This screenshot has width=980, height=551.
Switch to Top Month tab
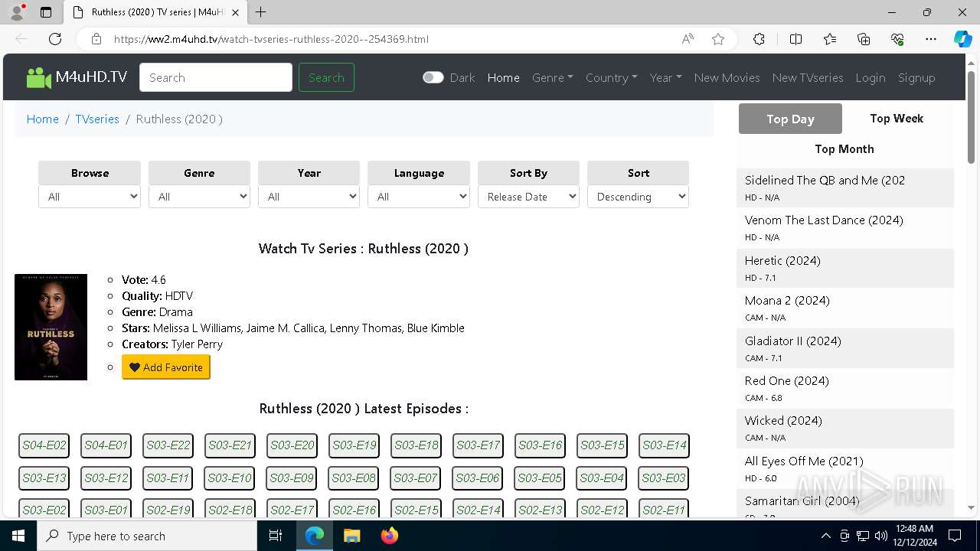pyautogui.click(x=844, y=149)
